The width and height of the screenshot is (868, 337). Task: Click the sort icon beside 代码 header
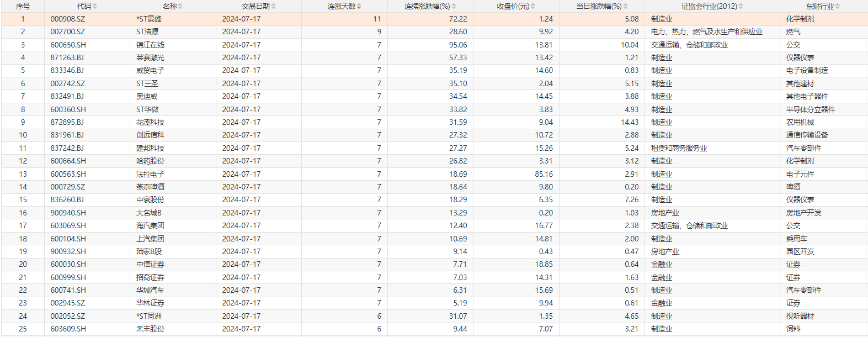pos(94,7)
